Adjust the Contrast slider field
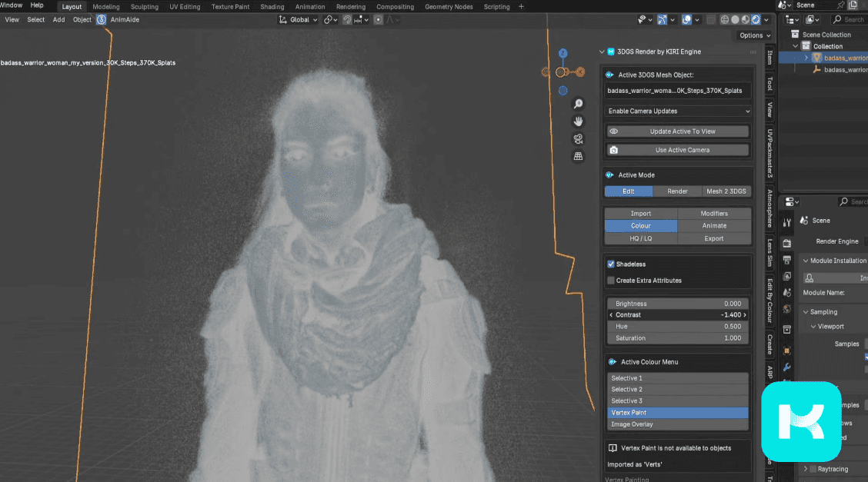Viewport: 868px width, 482px height. pos(677,315)
